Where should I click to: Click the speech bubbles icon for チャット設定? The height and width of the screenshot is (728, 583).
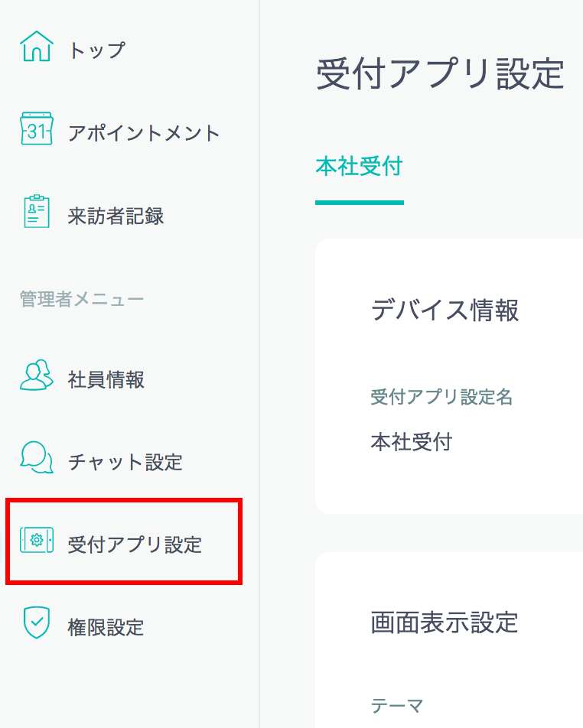[36, 458]
